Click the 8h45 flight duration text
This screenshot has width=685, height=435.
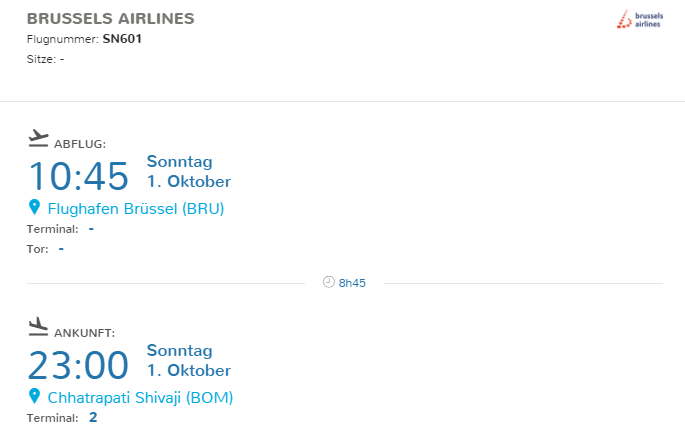352,283
